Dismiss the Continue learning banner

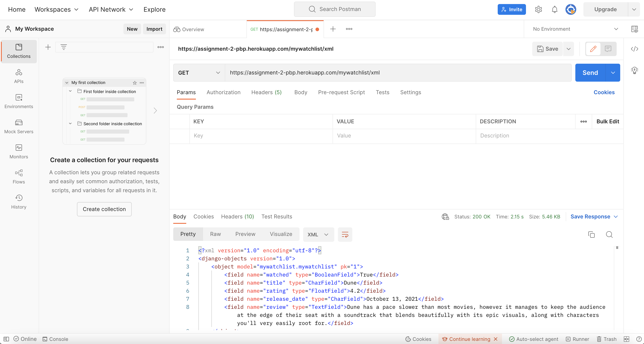(496, 339)
